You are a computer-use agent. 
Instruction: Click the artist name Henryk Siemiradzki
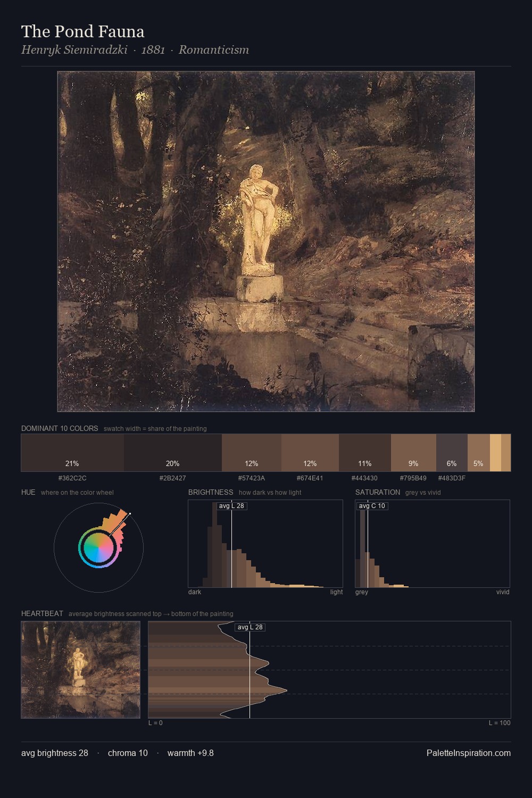coord(74,50)
